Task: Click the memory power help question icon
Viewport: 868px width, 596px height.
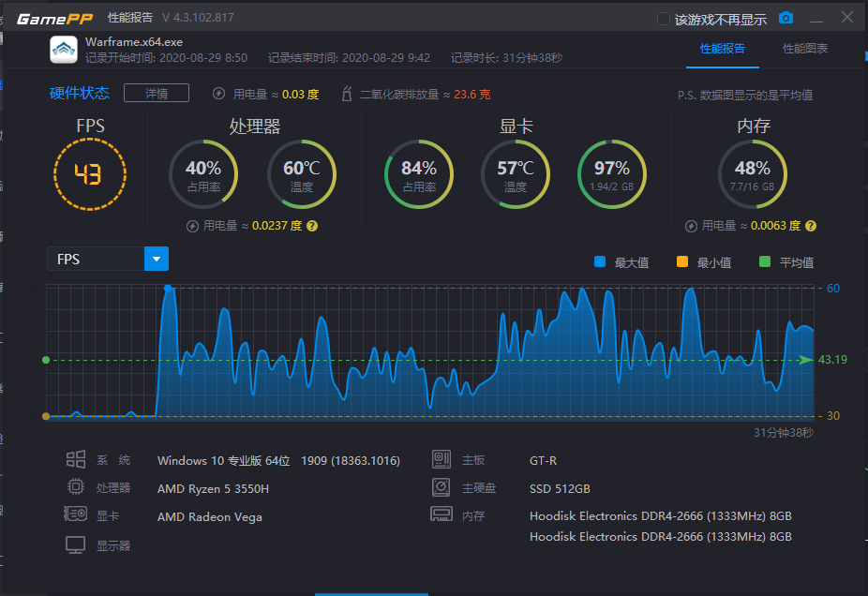Action: (811, 226)
